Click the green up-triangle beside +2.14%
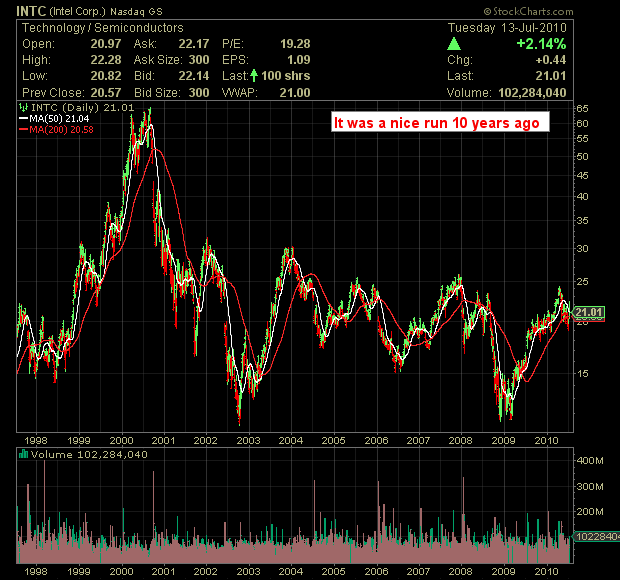The height and width of the screenshot is (580, 620). (x=454, y=43)
